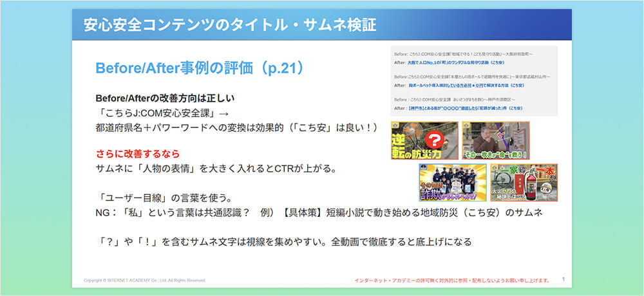Click the Before title mentioning 東京都武蔵村山市
The height and width of the screenshot is (296, 644).
[472, 77]
